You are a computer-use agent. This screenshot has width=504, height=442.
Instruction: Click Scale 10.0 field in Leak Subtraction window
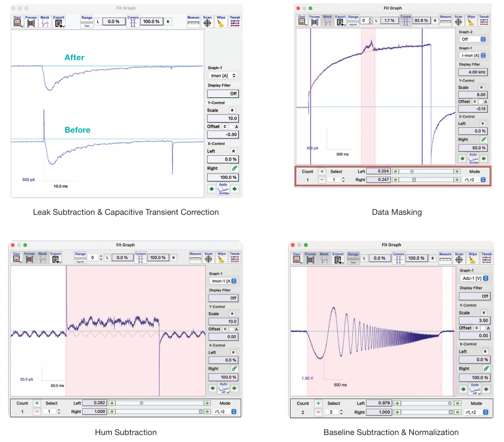coord(223,118)
